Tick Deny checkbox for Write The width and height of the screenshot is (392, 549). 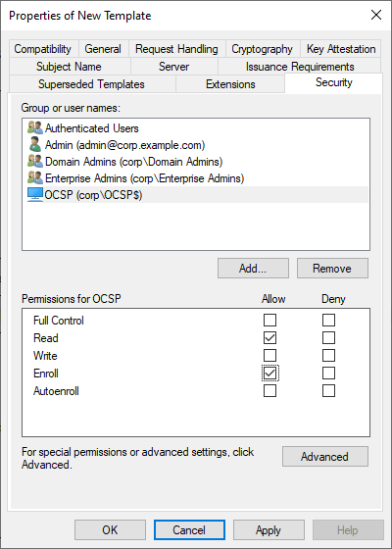[x=328, y=355]
